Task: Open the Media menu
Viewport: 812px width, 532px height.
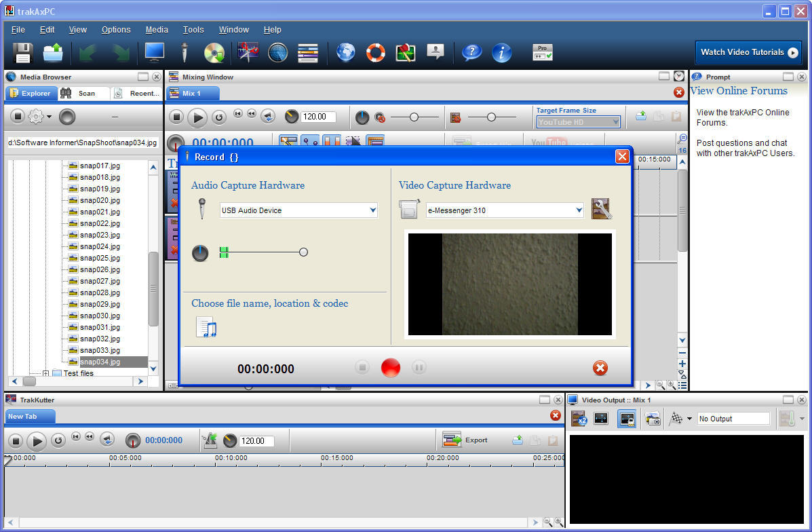Action: point(157,30)
